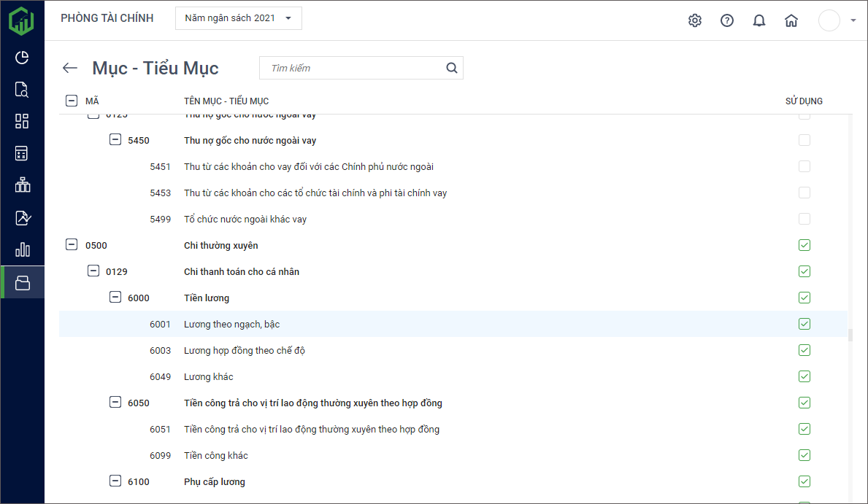Uncheck Sử dụng for 6001 Lương theo ngạch, bậc
Image resolution: width=868 pixels, height=504 pixels.
coord(804,324)
